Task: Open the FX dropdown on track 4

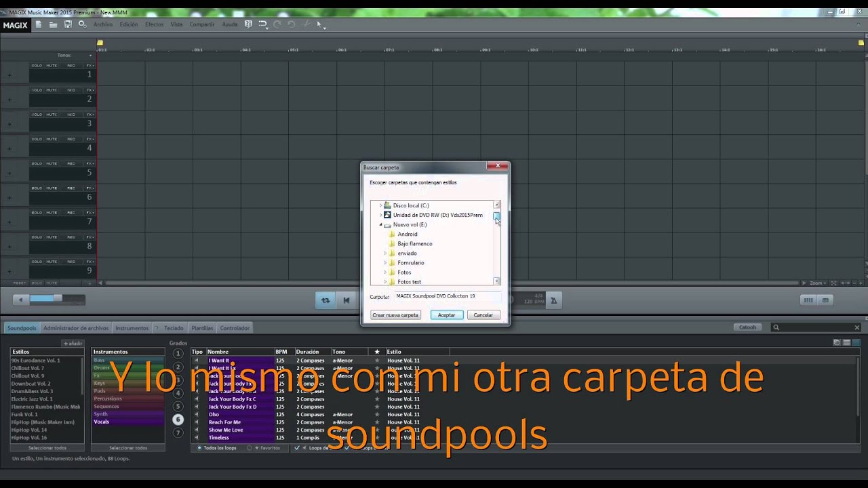Action: [90, 139]
